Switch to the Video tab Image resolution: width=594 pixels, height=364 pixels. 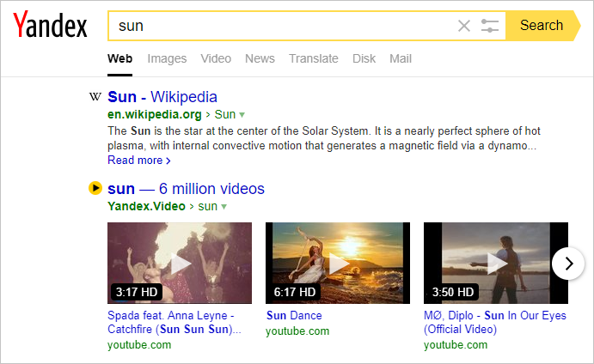(x=216, y=58)
